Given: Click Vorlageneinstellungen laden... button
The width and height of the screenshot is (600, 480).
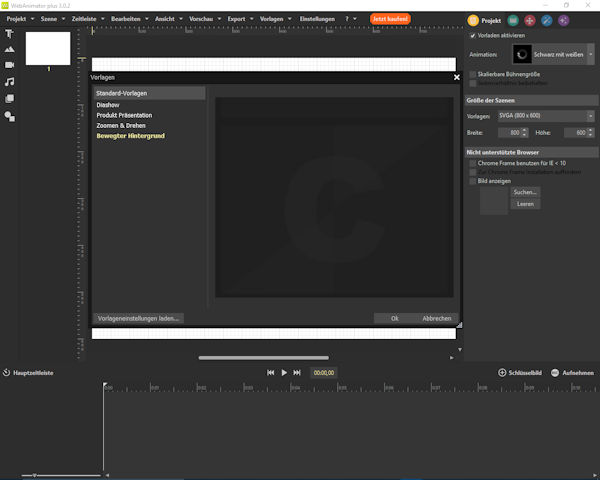Looking at the screenshot, I should coord(138,318).
